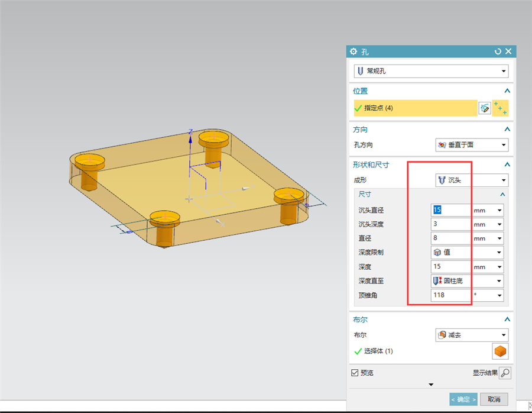Open the 深度直至 圆柱底 dropdown
This screenshot has height=413, width=532.
[x=467, y=281]
